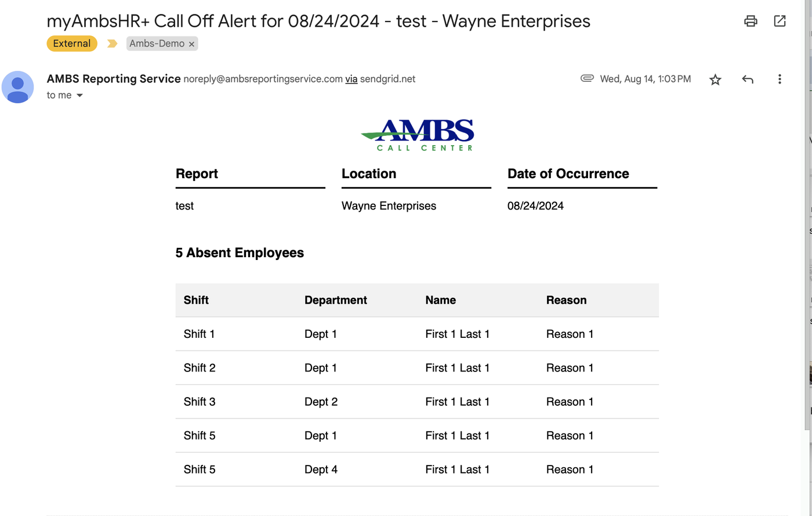The width and height of the screenshot is (812, 516).
Task: Open more options for this message
Action: click(780, 79)
